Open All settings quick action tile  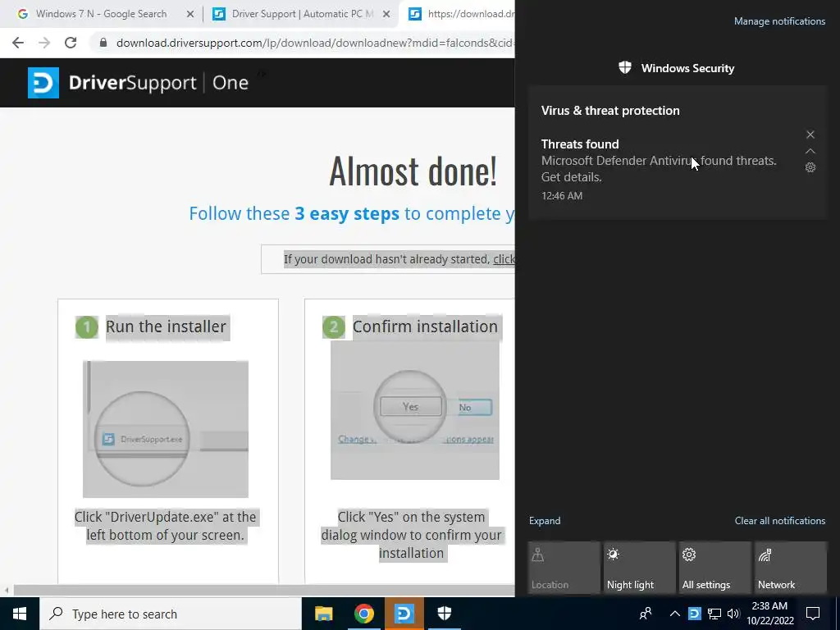point(714,568)
